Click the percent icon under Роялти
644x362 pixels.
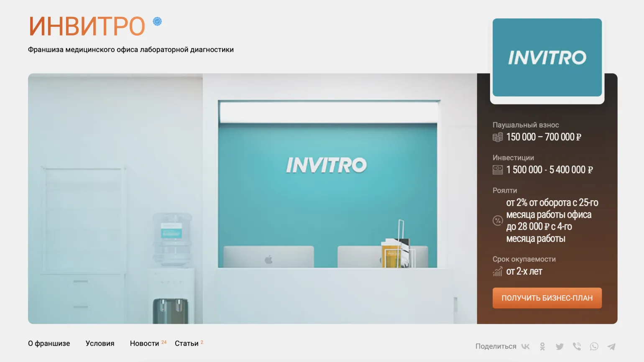point(498,220)
